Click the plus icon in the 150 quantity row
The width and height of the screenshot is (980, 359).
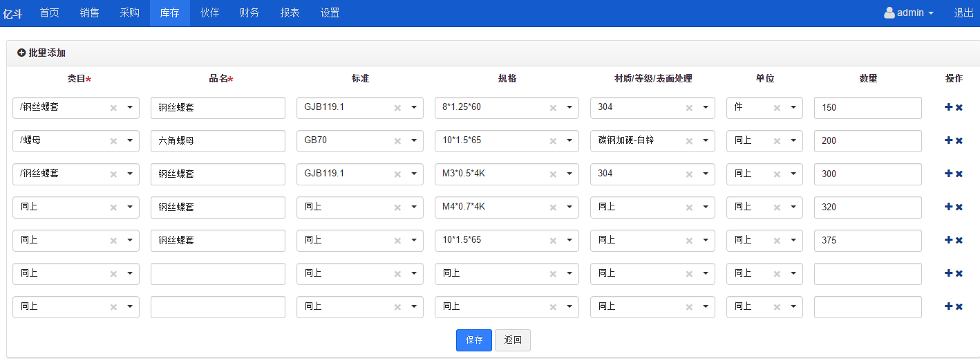pyautogui.click(x=948, y=107)
